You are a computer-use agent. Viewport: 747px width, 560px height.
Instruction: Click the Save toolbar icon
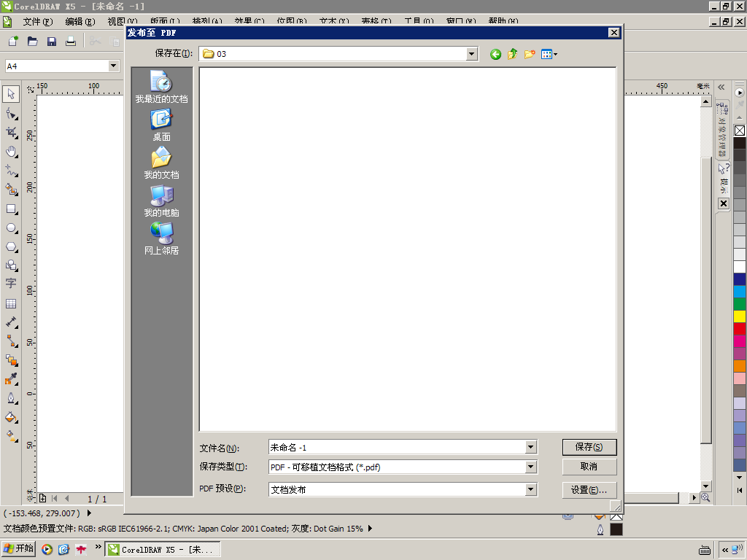(x=52, y=42)
